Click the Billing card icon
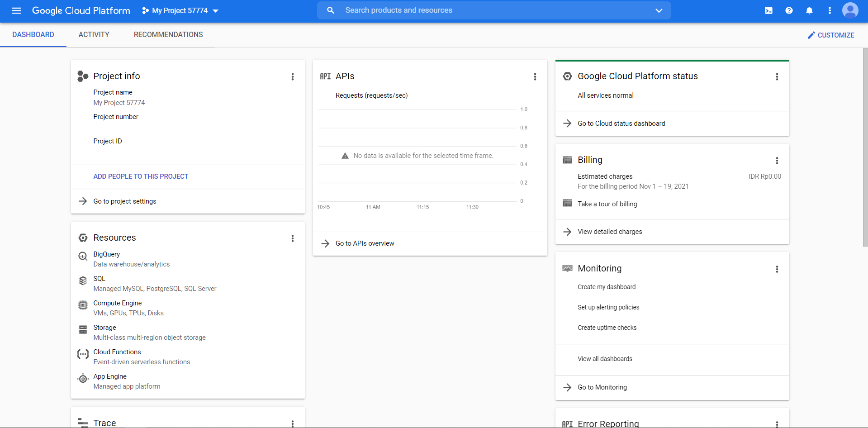This screenshot has width=868, height=428. coord(567,160)
